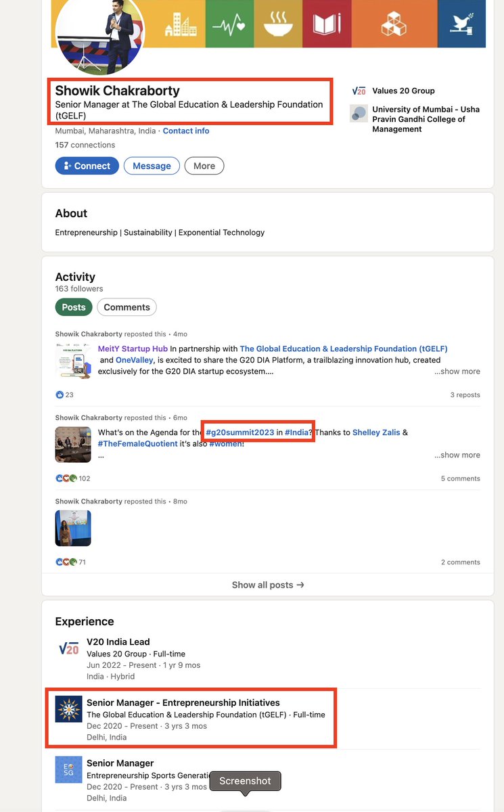
Task: Click the tGELF star logo in Experience
Action: [69, 710]
